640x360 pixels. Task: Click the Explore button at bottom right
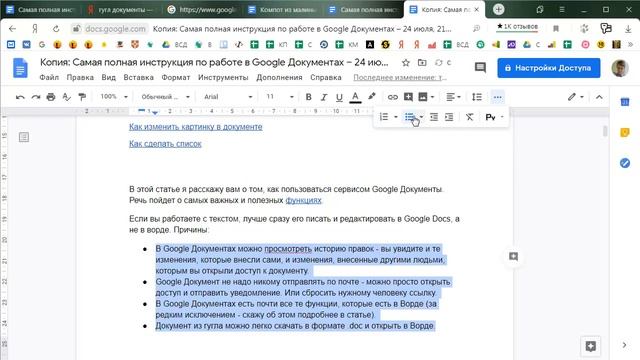point(590,346)
